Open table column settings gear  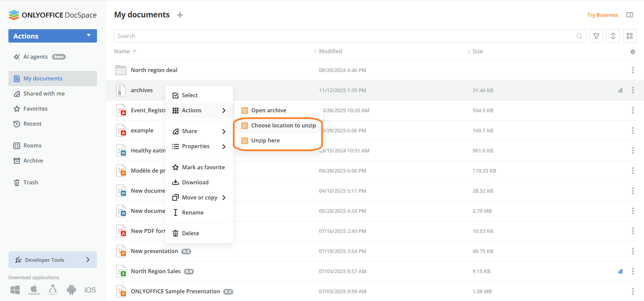[x=633, y=52]
